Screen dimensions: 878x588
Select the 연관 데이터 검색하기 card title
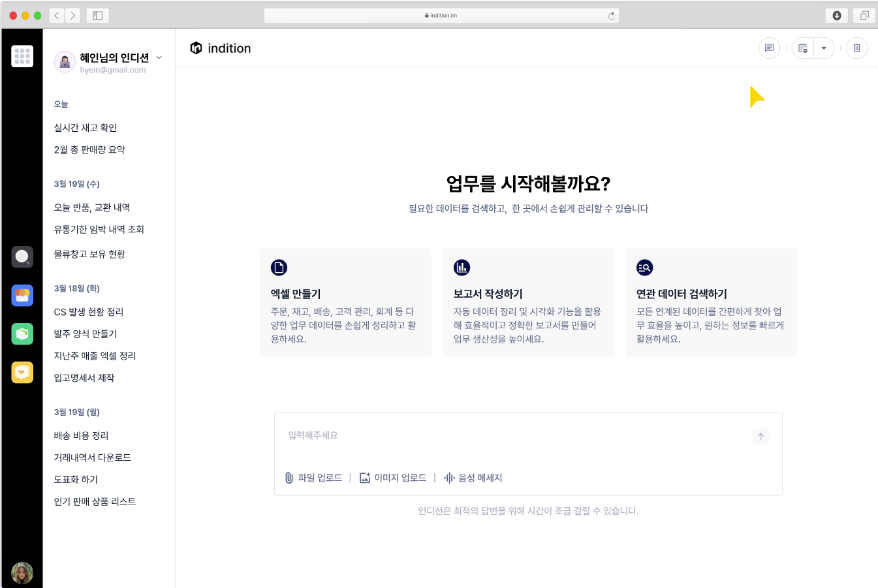coord(682,294)
